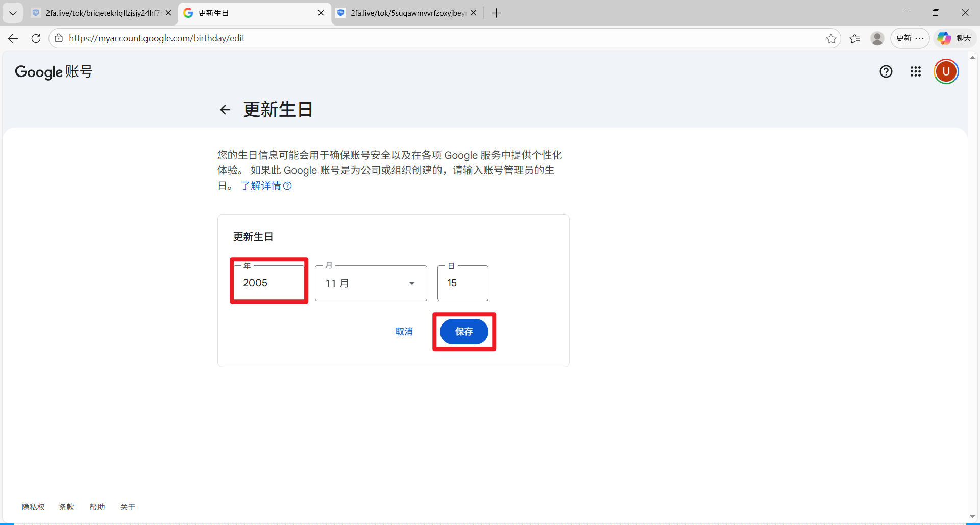The width and height of the screenshot is (980, 525).
Task: Open the tab list chevron menu
Action: coord(13,13)
